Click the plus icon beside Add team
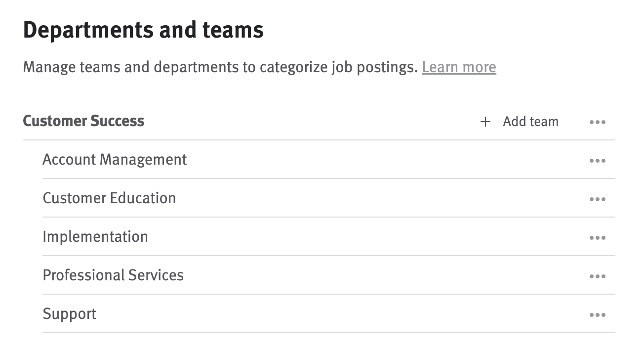Screen dimensions: 644x354 click(x=485, y=122)
